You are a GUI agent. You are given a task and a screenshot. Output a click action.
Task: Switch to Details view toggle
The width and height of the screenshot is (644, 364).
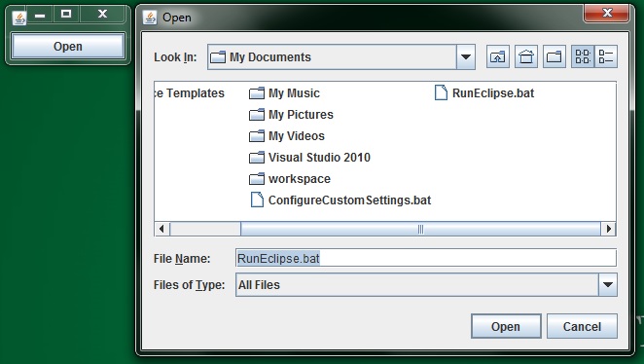pyautogui.click(x=606, y=56)
